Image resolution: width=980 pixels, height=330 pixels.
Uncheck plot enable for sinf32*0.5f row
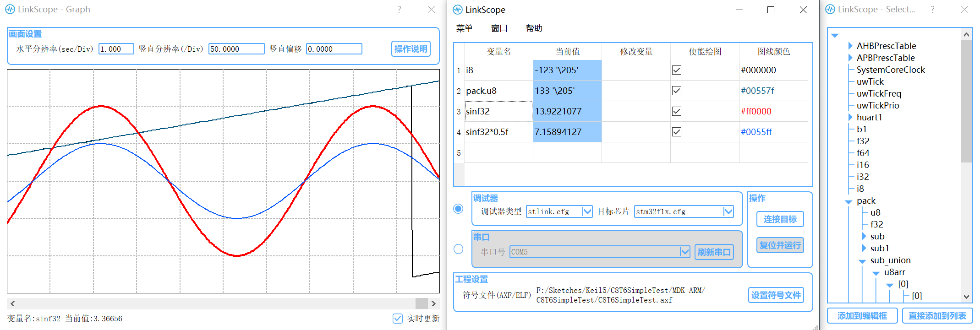tap(677, 132)
